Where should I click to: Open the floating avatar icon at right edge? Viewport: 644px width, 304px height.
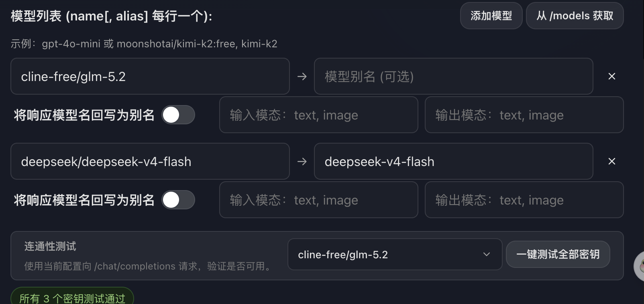click(639, 266)
